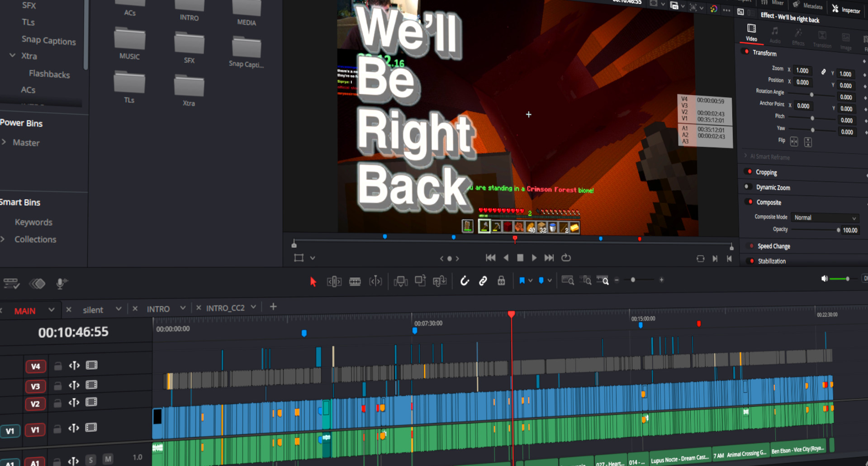
Task: Open the Marker color dropdown arrow
Action: [550, 281]
